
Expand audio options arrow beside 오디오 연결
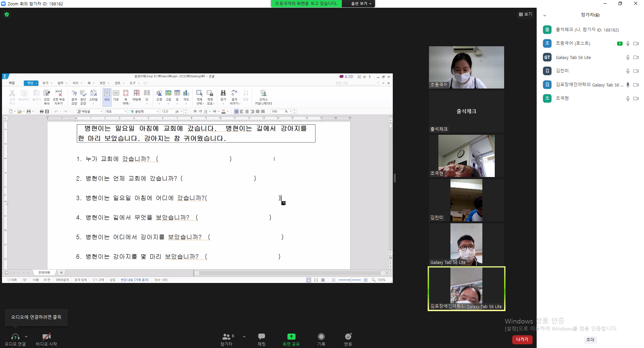[26, 337]
